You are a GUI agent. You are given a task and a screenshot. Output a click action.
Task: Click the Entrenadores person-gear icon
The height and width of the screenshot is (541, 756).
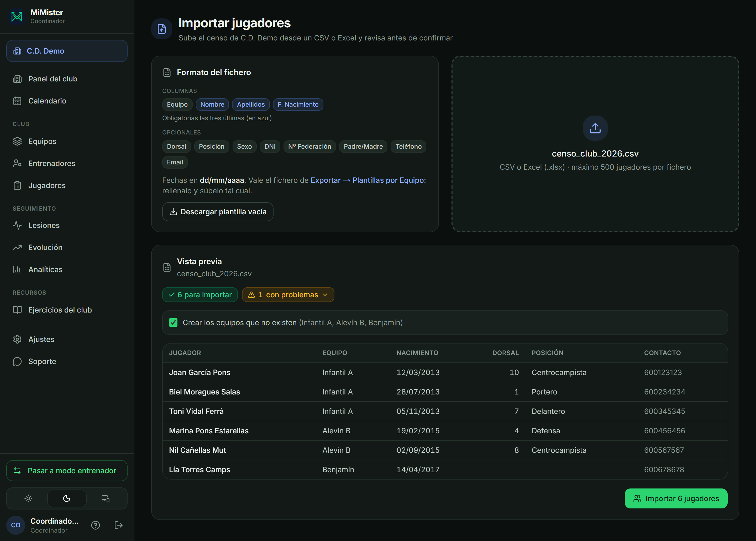[x=17, y=163]
